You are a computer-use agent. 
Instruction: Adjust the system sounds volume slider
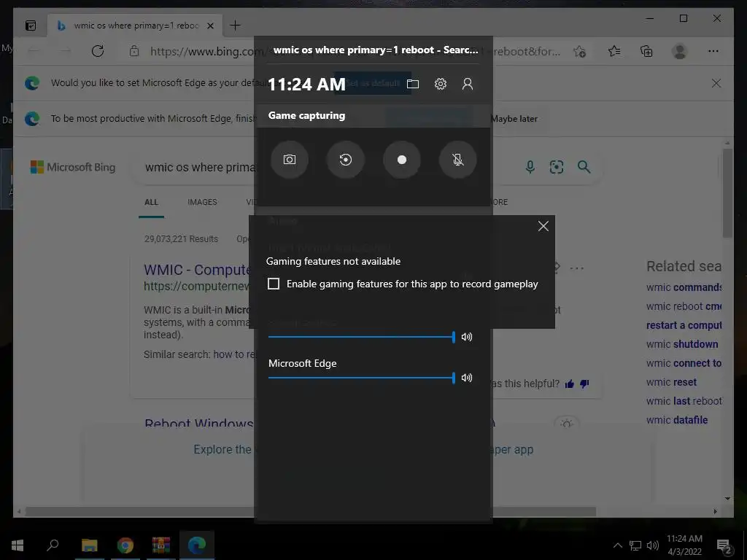click(362, 337)
